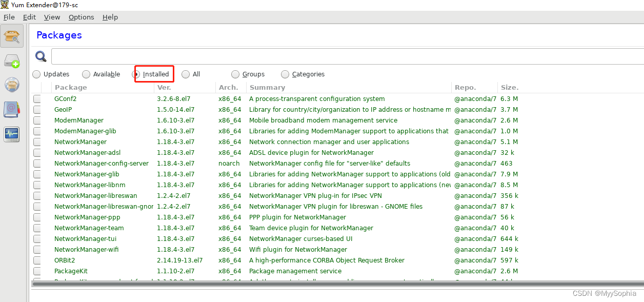Tick the NetworkManager package checkbox
Image resolution: width=644 pixels, height=302 pixels.
tap(37, 142)
